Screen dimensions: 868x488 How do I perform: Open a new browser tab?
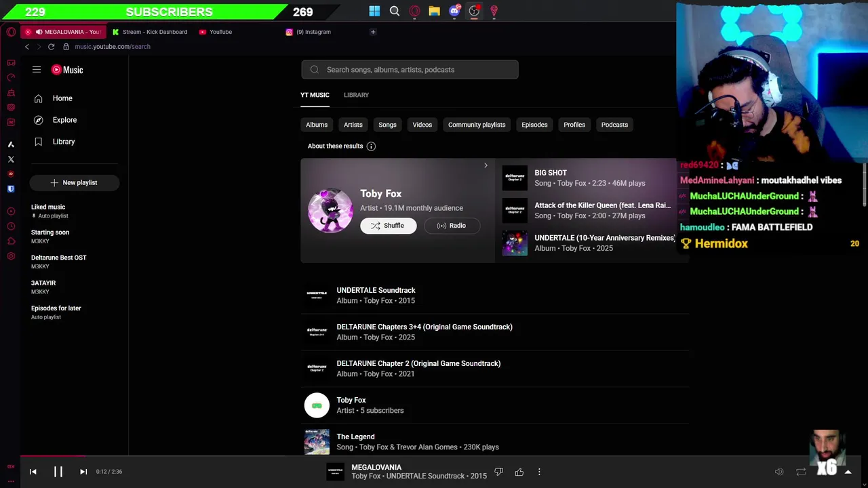(x=373, y=32)
